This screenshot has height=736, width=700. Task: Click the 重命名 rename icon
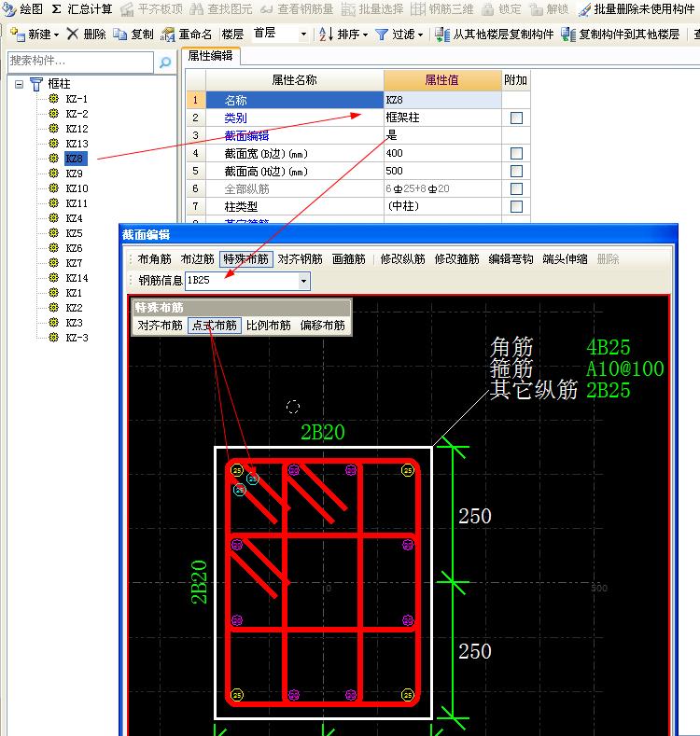tap(168, 35)
